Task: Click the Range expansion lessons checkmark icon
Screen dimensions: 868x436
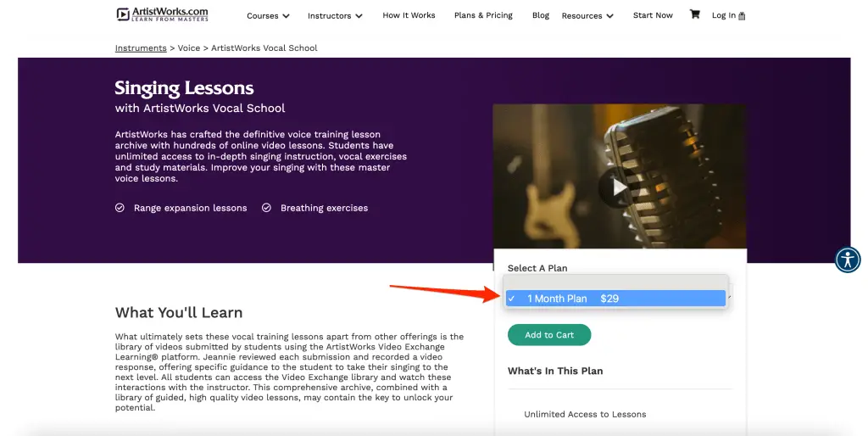Action: (x=120, y=208)
